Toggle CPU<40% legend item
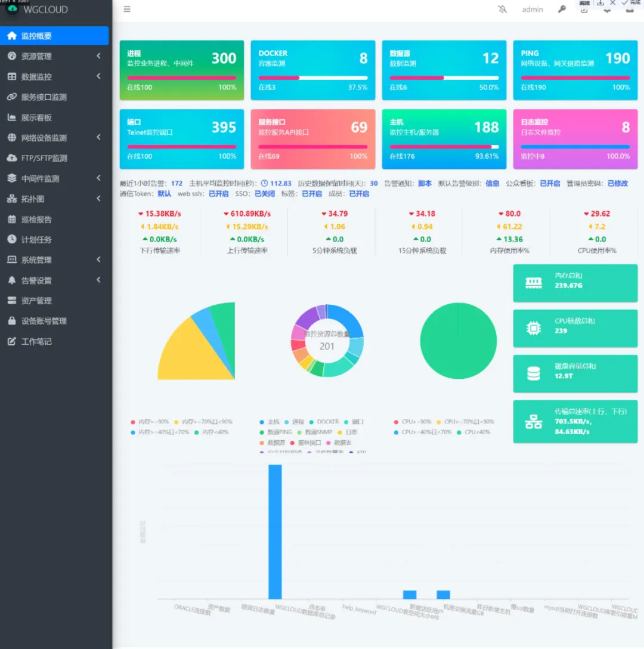 473,432
